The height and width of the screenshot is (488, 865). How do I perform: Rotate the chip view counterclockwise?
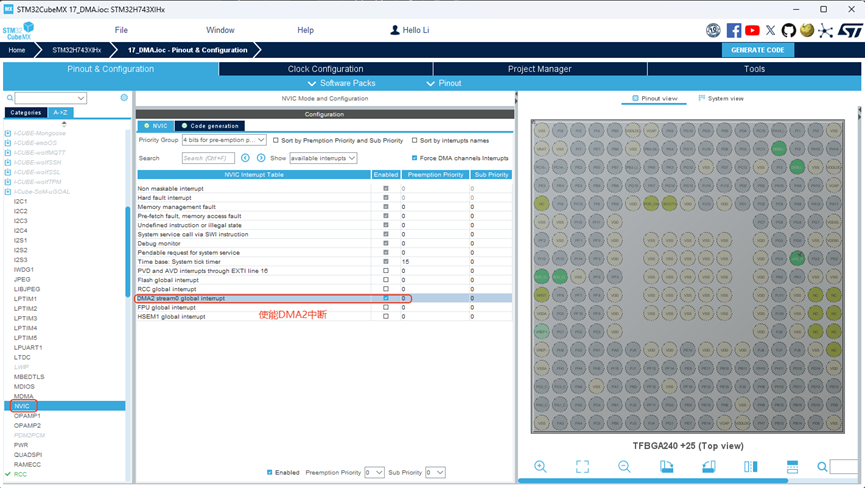(709, 466)
